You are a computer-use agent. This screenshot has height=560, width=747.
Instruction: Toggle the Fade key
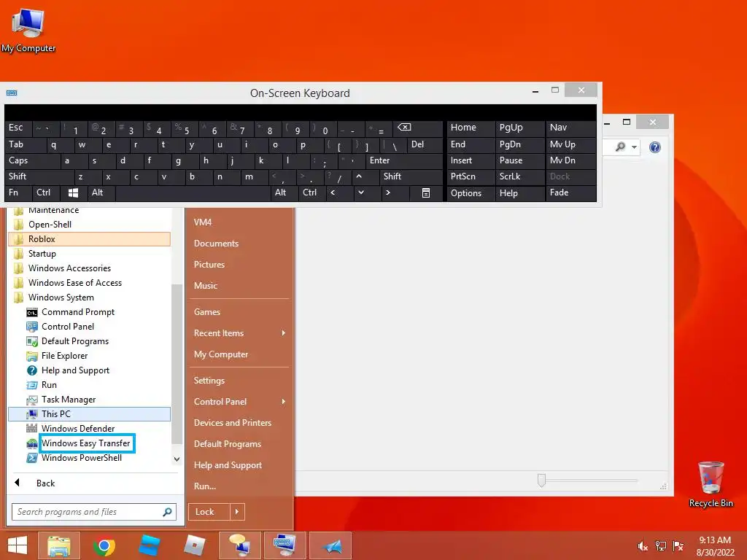570,192
